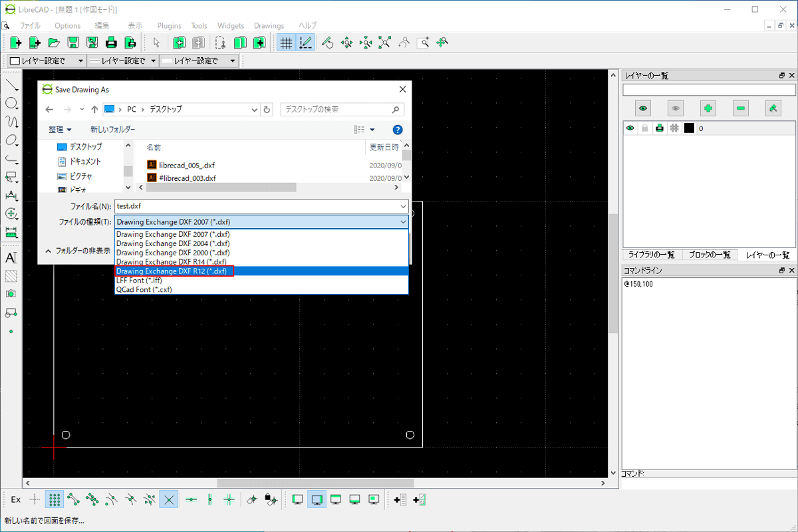Open the Tools menu
The image size is (798, 532).
[x=199, y=26]
